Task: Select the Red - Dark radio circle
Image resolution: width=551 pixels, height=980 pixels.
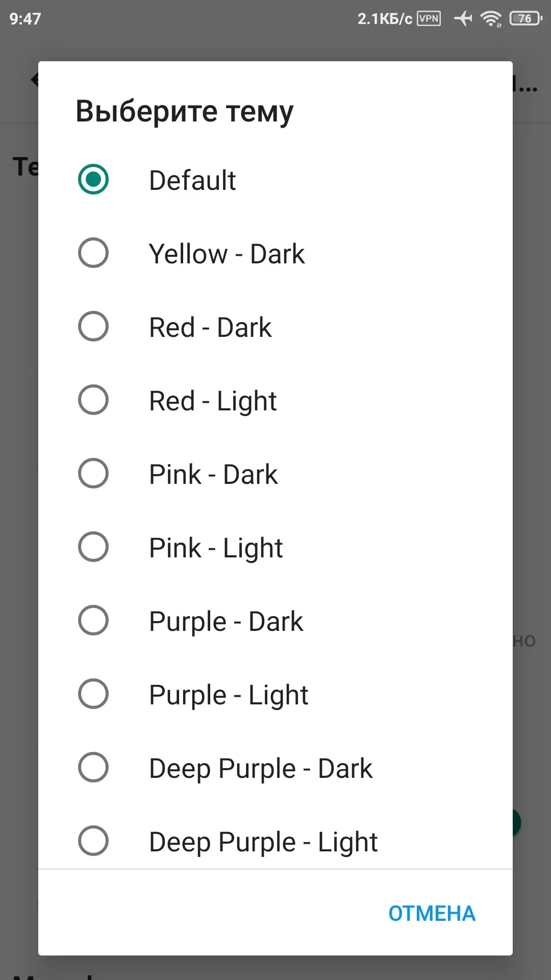Action: (x=93, y=327)
